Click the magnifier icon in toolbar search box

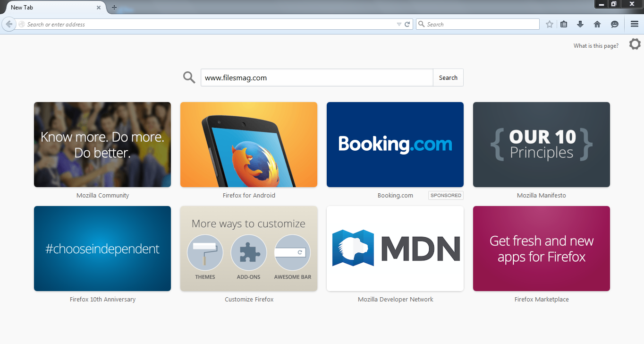pyautogui.click(x=421, y=24)
